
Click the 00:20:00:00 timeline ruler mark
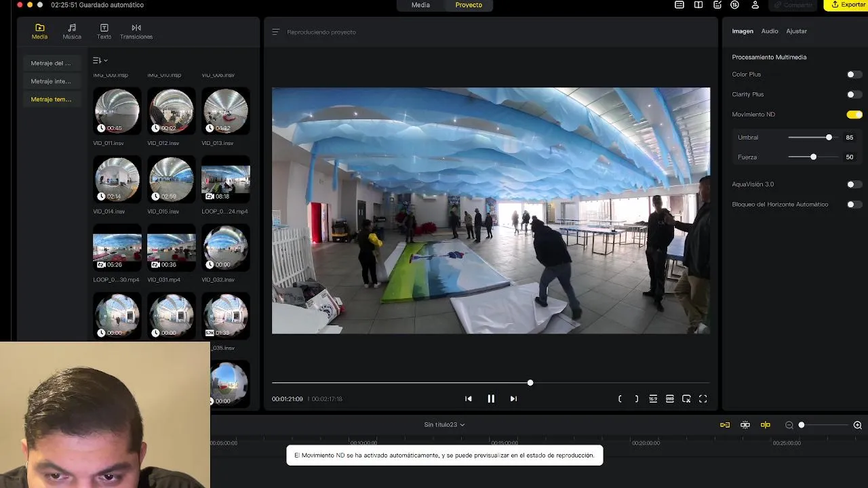coord(646,443)
